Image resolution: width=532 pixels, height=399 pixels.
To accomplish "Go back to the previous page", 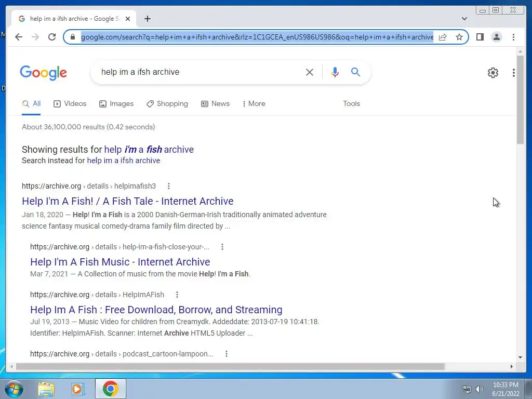I will tap(19, 37).
